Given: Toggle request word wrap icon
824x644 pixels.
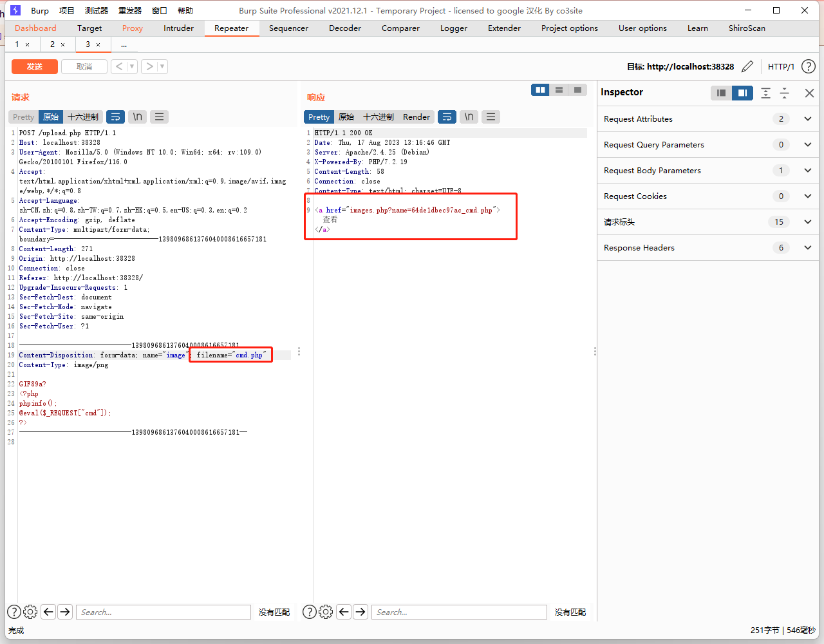Looking at the screenshot, I should [x=116, y=117].
